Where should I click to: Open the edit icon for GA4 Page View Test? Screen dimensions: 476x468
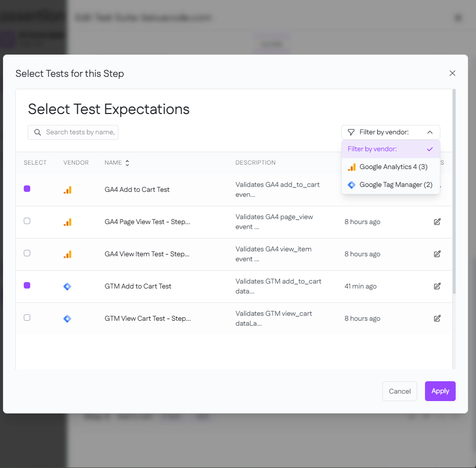(x=437, y=222)
